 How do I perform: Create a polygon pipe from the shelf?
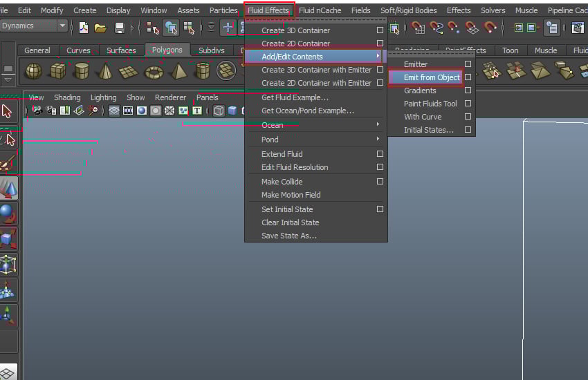[x=203, y=70]
